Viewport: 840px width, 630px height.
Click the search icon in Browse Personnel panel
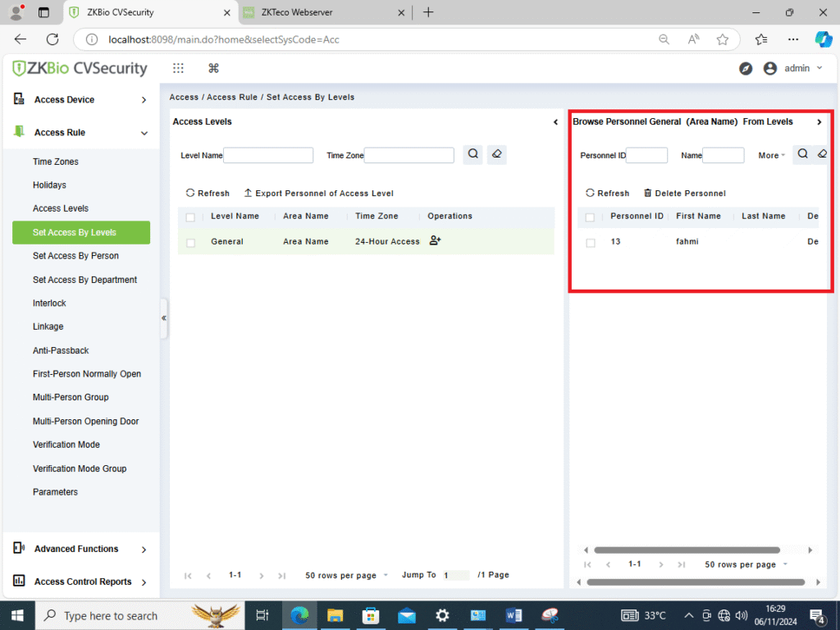point(803,154)
